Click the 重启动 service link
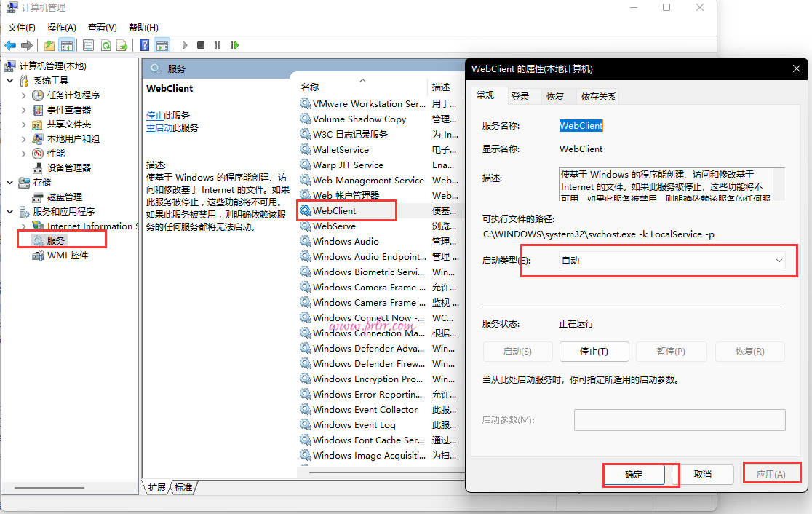The width and height of the screenshot is (812, 514). (159, 128)
